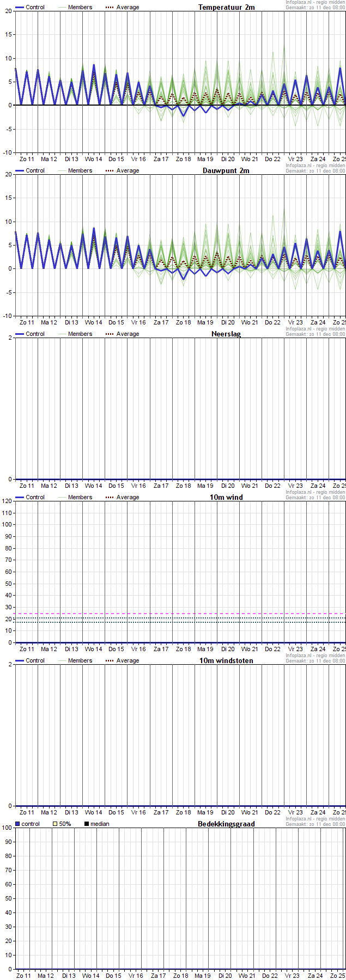Screen dimensions: 346x980
Task: Click the Neerslag chart heading
Action: point(226,334)
